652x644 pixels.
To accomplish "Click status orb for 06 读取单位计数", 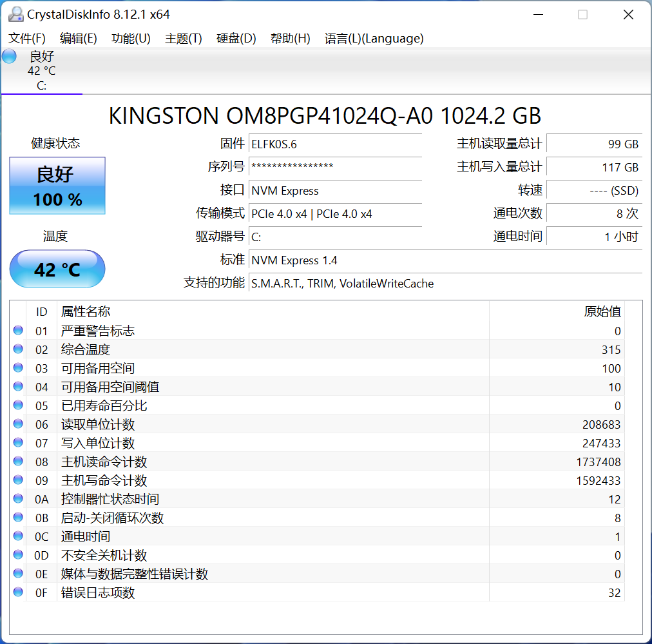I will click(x=18, y=424).
